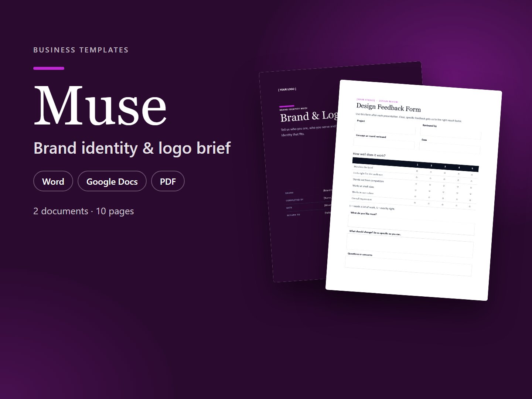Click the 'Design Feedback Form' heading
The height and width of the screenshot is (399, 532).
point(388,108)
